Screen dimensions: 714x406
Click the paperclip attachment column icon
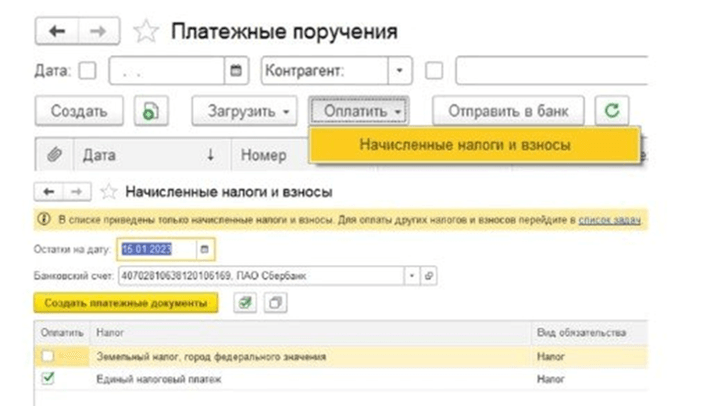[x=54, y=154]
